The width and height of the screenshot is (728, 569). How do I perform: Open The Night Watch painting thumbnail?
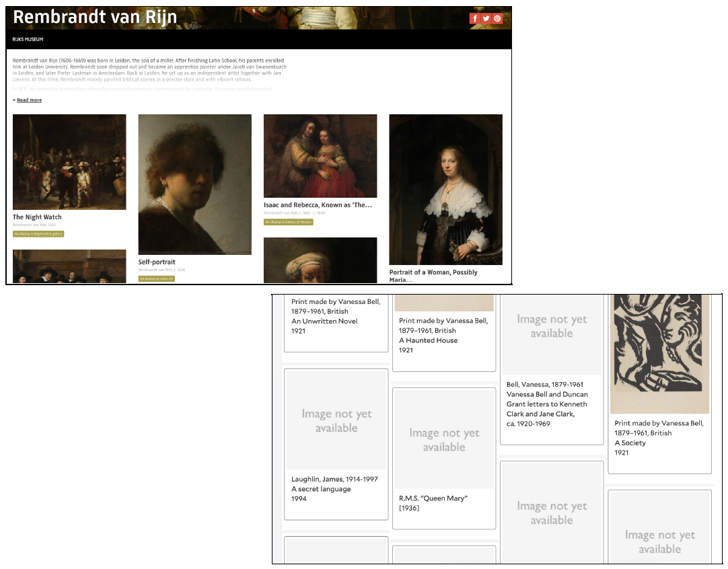(x=69, y=162)
